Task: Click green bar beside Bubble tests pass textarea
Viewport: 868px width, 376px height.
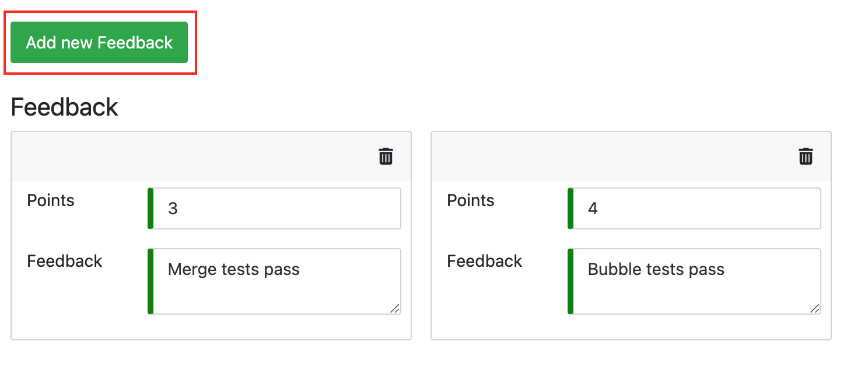Action: tap(570, 281)
